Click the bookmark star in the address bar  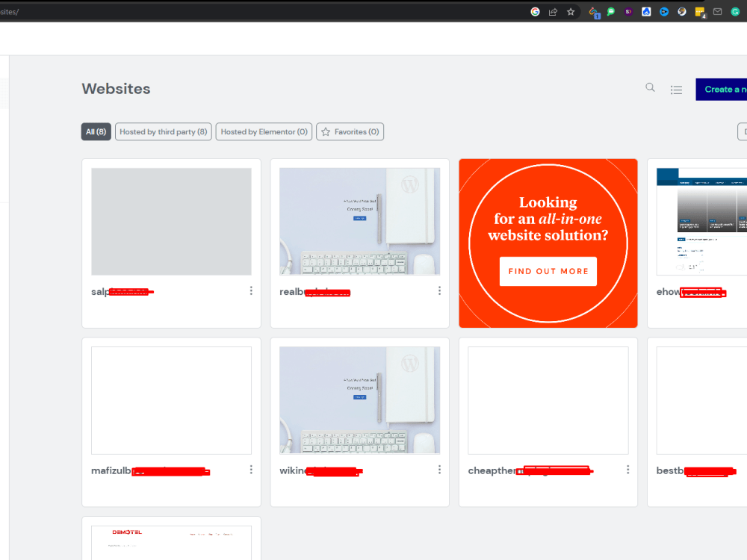coord(571,11)
